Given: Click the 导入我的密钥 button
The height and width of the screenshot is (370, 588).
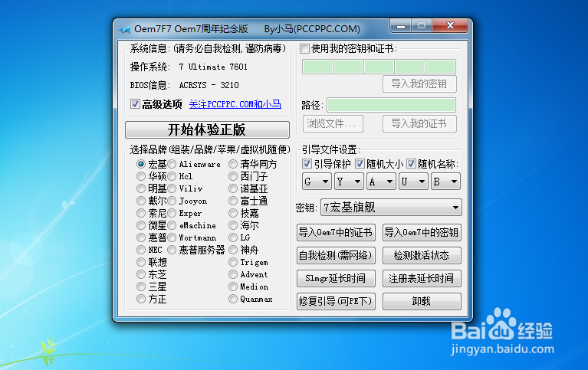Looking at the screenshot, I should [419, 83].
